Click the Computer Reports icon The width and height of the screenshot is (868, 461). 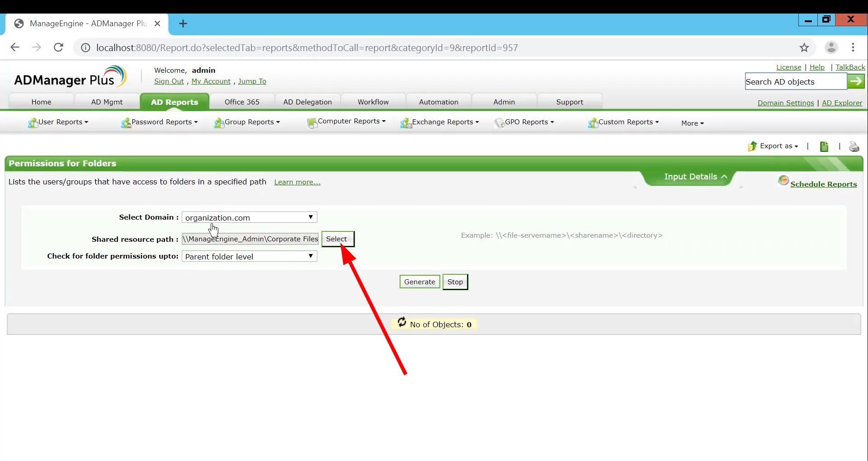tap(312, 122)
